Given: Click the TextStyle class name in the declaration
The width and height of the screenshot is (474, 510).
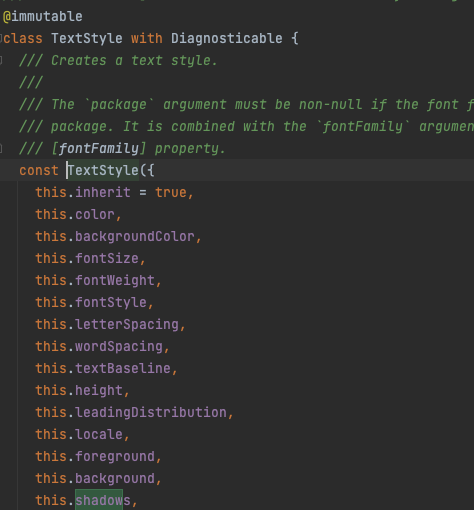Looking at the screenshot, I should pyautogui.click(x=87, y=38).
